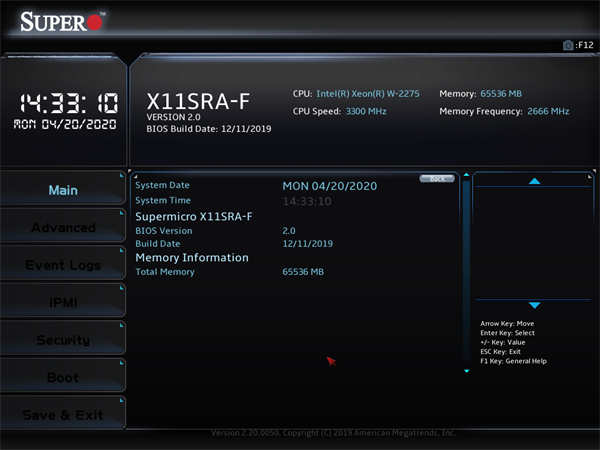This screenshot has width=600, height=450.
Task: Click the Total Memory label
Action: (165, 272)
